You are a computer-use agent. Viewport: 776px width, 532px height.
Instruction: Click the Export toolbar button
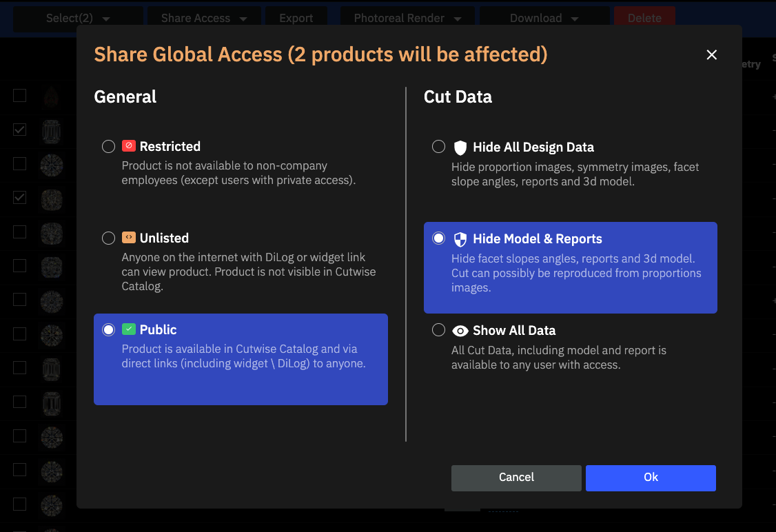click(x=296, y=19)
